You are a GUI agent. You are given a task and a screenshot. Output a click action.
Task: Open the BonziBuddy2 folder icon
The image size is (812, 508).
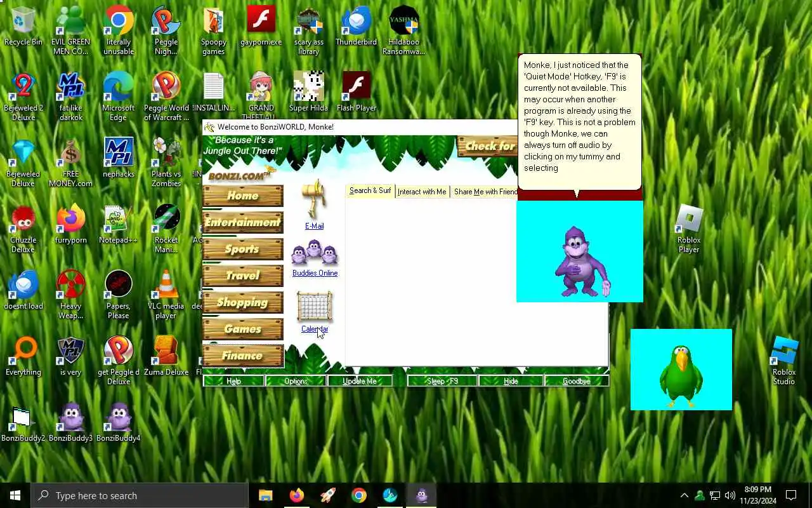23,422
